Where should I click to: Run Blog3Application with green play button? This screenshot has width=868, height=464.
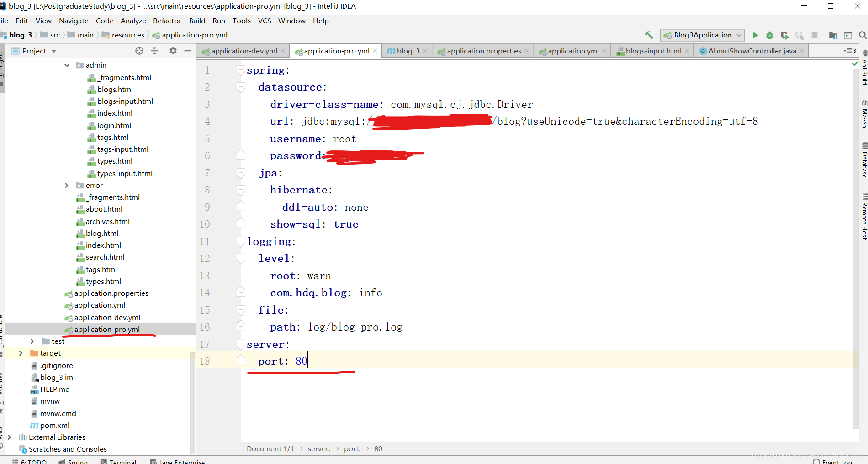pyautogui.click(x=755, y=35)
